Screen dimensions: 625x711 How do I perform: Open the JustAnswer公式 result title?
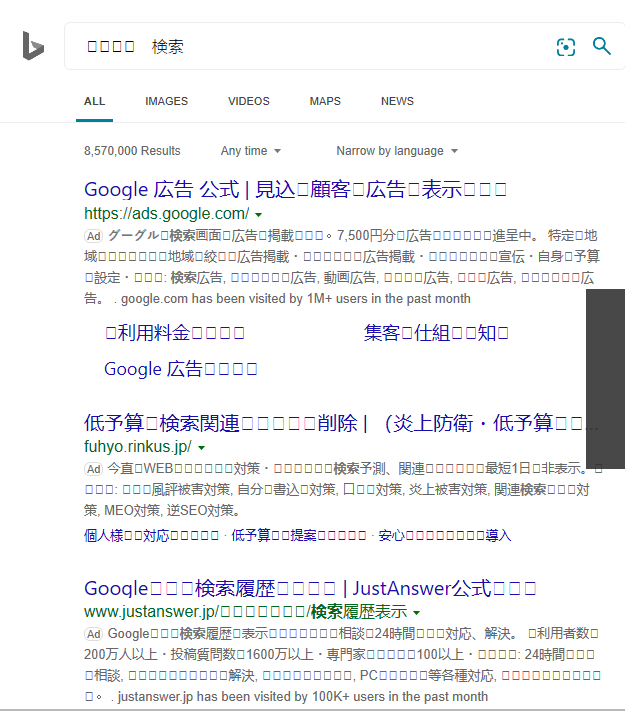(x=310, y=588)
